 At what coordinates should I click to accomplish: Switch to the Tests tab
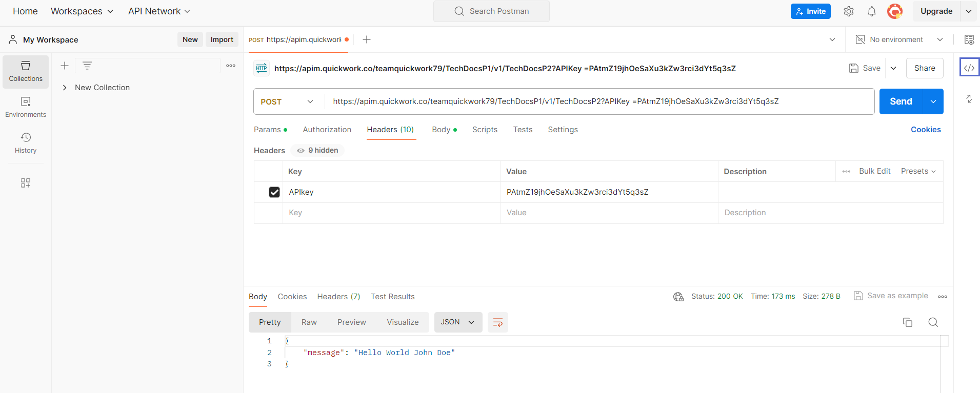point(523,130)
